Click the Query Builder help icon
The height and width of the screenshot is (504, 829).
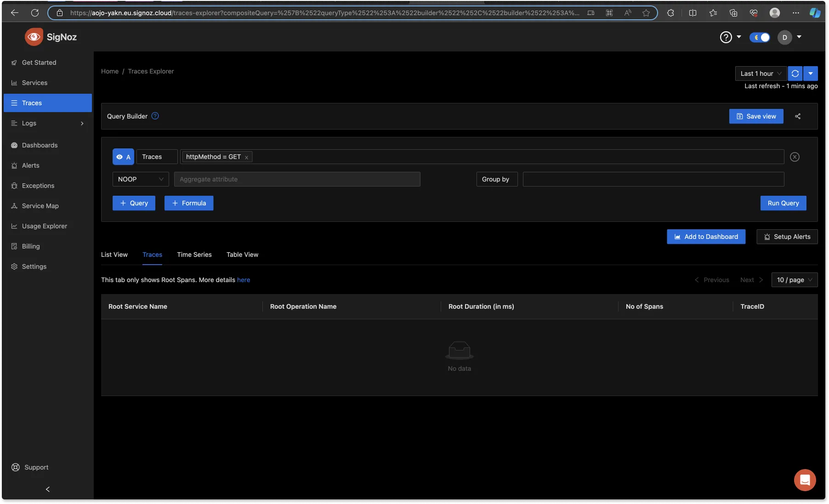click(x=155, y=116)
